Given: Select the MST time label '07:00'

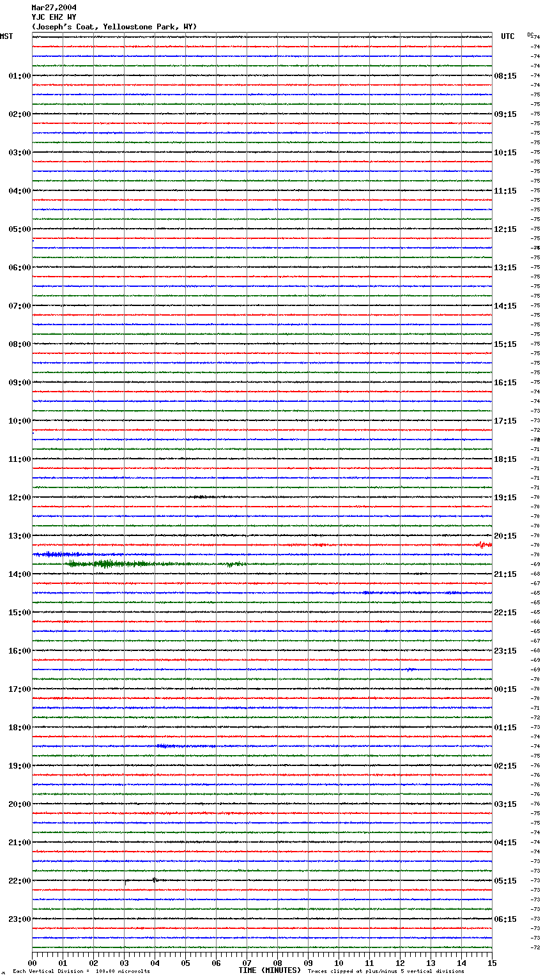Looking at the screenshot, I should pyautogui.click(x=20, y=306).
